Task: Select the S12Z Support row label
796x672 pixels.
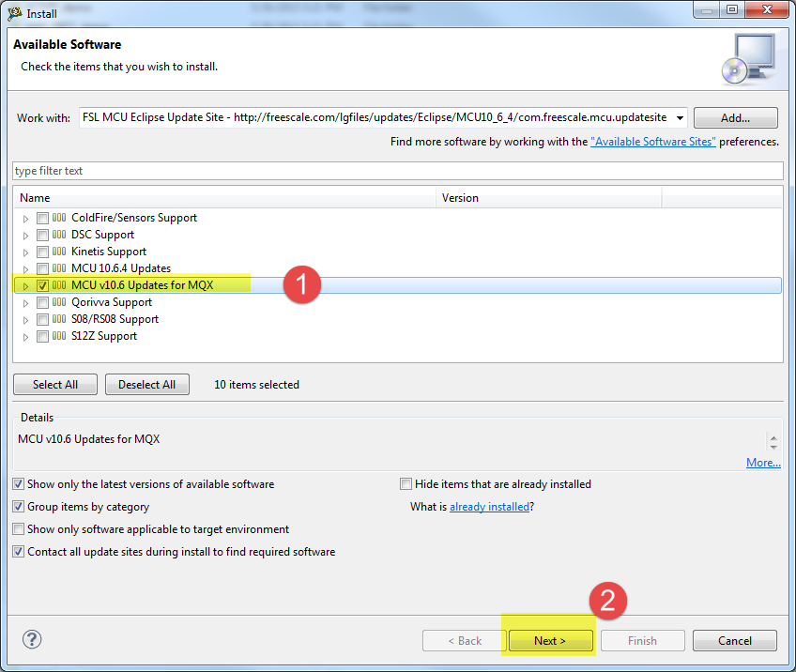Action: 104,336
